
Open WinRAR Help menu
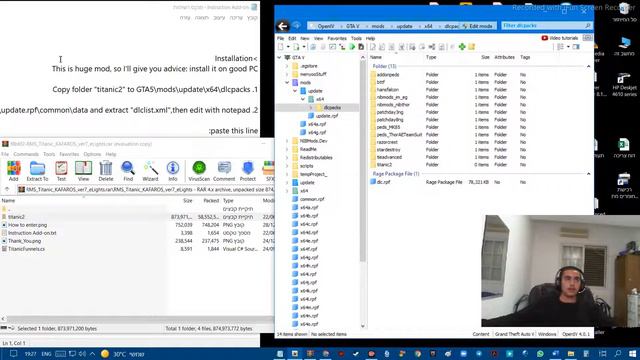click(111, 154)
